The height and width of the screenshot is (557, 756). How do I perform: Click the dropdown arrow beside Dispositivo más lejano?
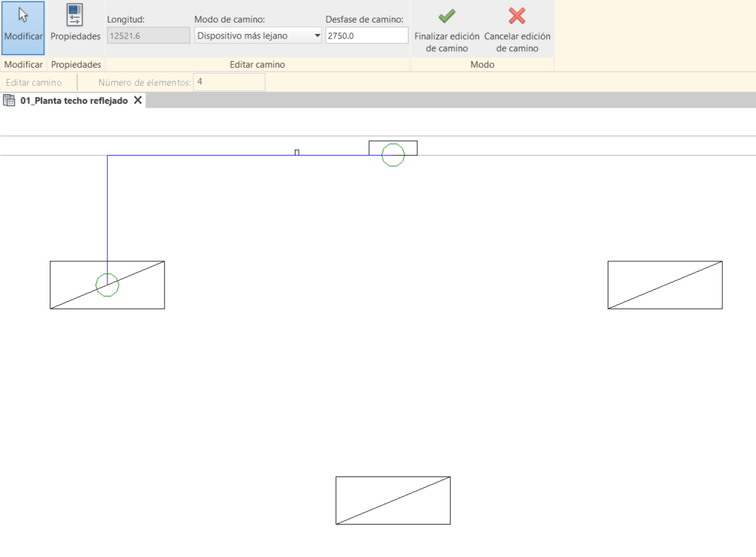(x=317, y=35)
